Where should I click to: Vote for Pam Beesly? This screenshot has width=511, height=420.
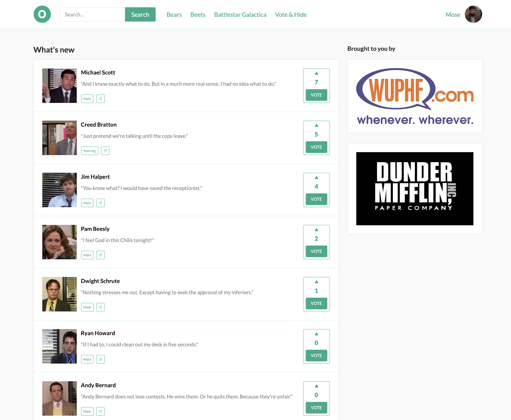(317, 251)
